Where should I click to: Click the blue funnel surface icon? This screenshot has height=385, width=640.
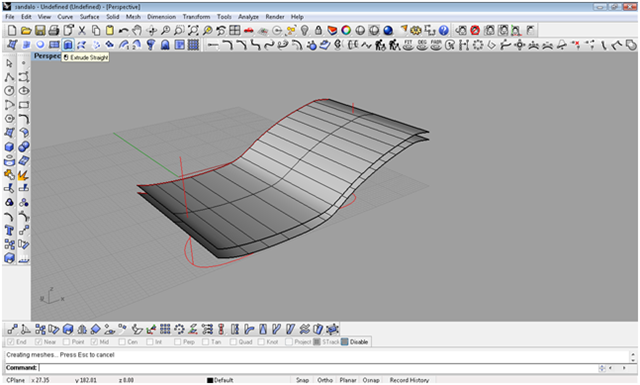point(151,45)
